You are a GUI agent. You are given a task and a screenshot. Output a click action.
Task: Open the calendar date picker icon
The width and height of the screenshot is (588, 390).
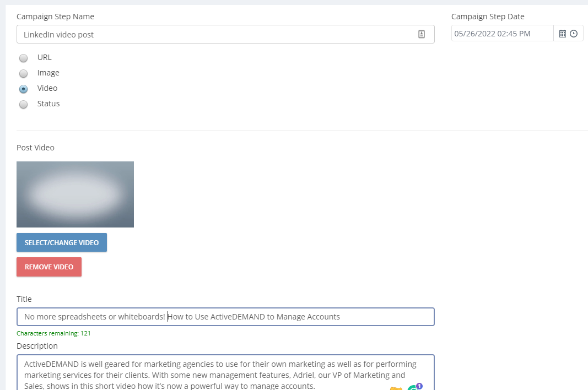tap(563, 34)
